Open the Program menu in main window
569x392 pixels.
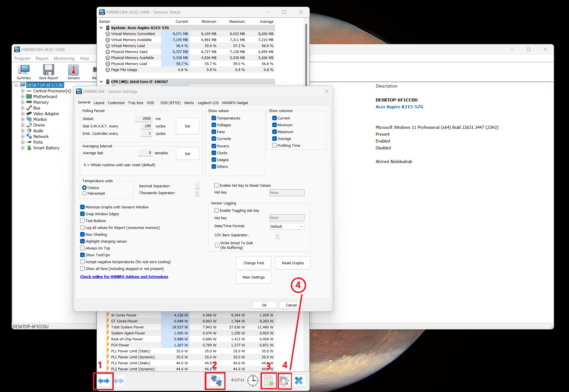(x=22, y=58)
